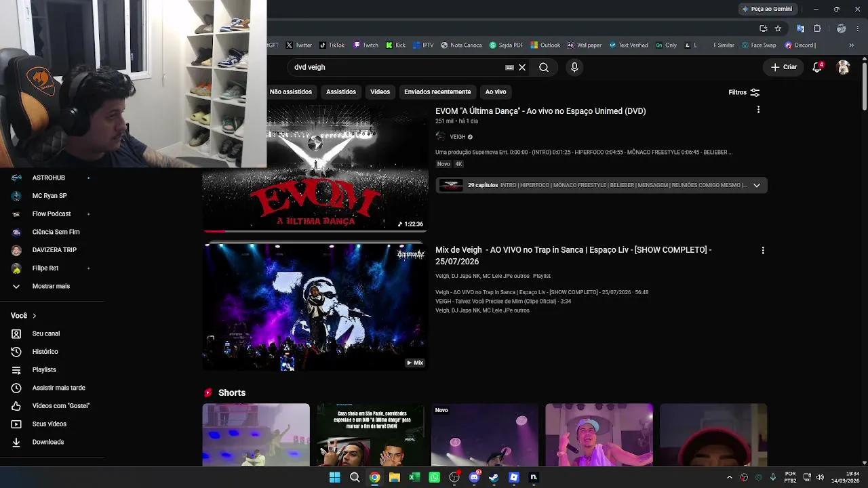This screenshot has height=488, width=868.
Task: Open Discord from the taskbar
Action: point(474,477)
